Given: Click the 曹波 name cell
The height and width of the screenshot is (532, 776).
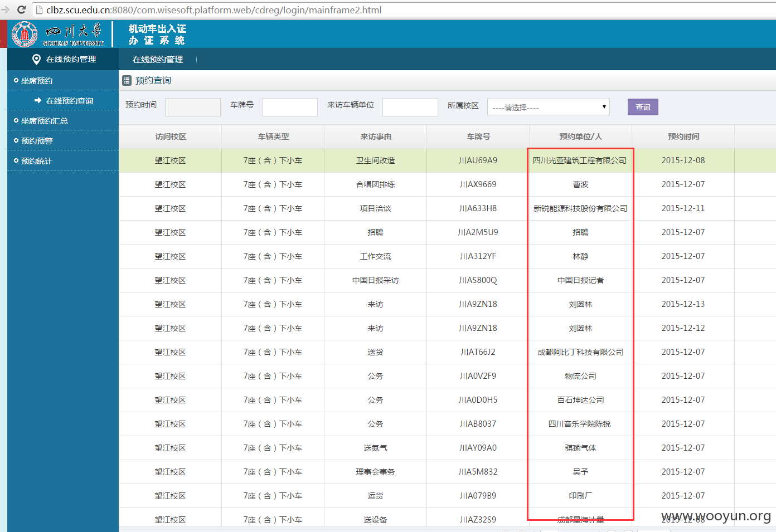Looking at the screenshot, I should tap(581, 184).
